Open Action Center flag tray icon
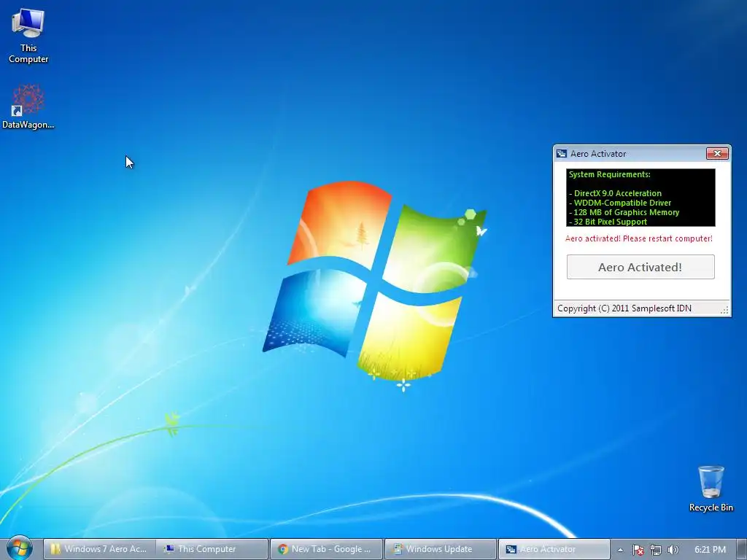The width and height of the screenshot is (747, 560). tap(638, 550)
